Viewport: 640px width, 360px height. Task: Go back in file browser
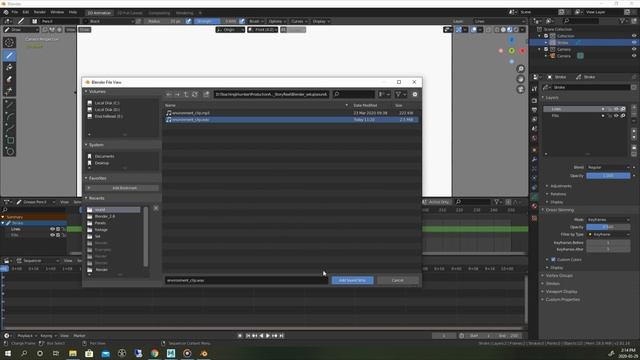point(169,94)
